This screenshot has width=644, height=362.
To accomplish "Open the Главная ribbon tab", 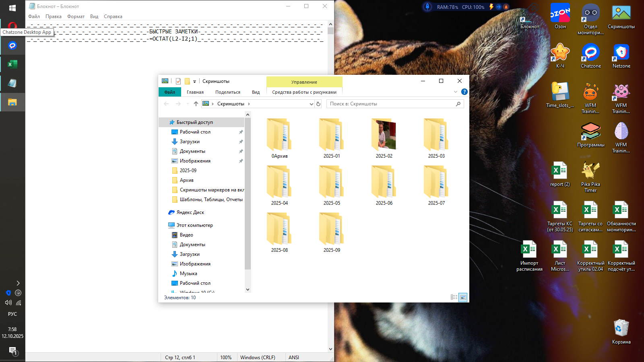I will 195,92.
